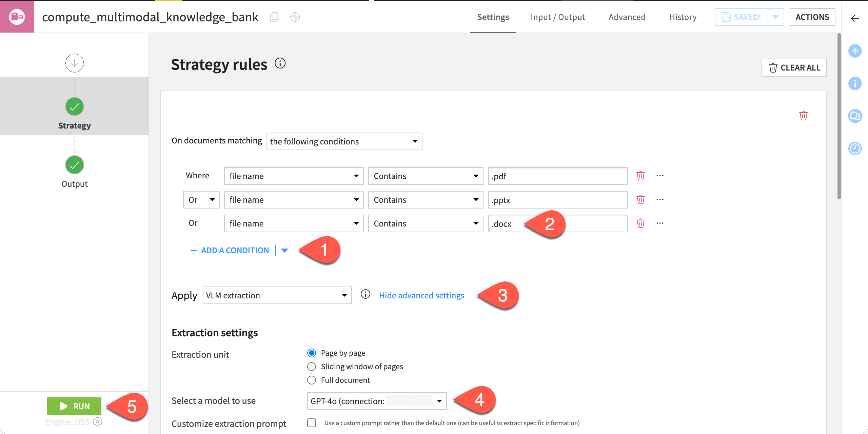
Task: Run the recipe with the green Run button
Action: pyautogui.click(x=74, y=406)
